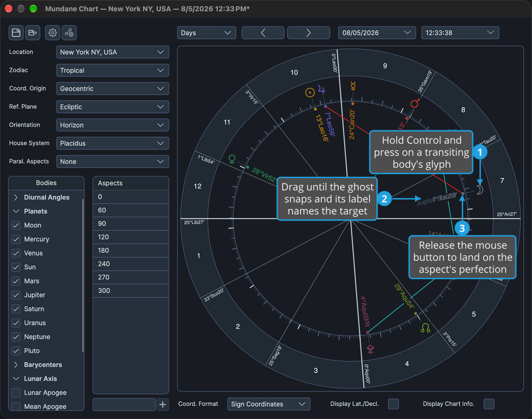This screenshot has height=419, width=532.
Task: Click the Mercury glyph in the chart
Action: tap(353, 86)
